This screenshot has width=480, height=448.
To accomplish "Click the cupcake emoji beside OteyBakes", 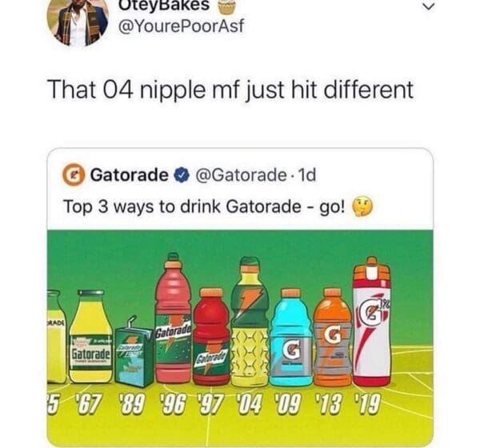I will (x=227, y=6).
